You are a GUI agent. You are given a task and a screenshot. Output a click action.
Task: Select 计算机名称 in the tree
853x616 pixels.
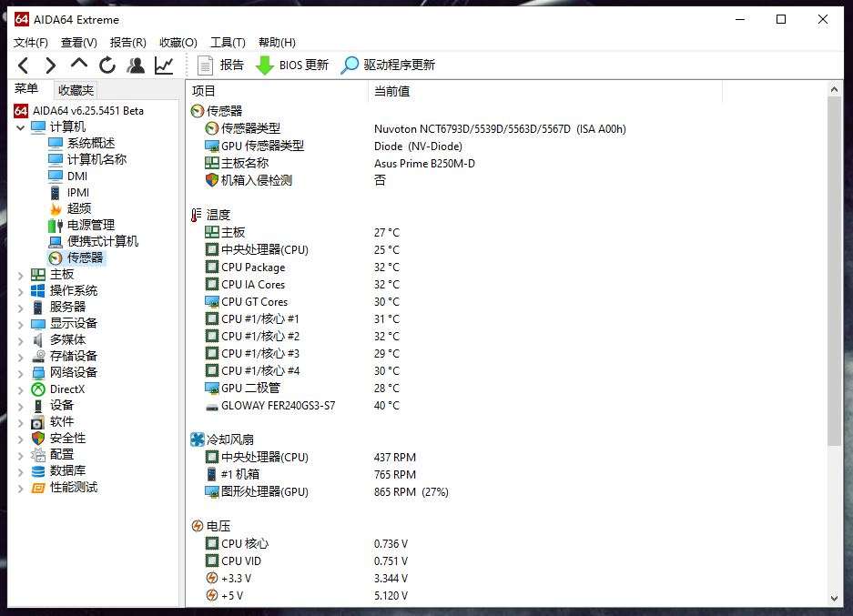point(96,159)
